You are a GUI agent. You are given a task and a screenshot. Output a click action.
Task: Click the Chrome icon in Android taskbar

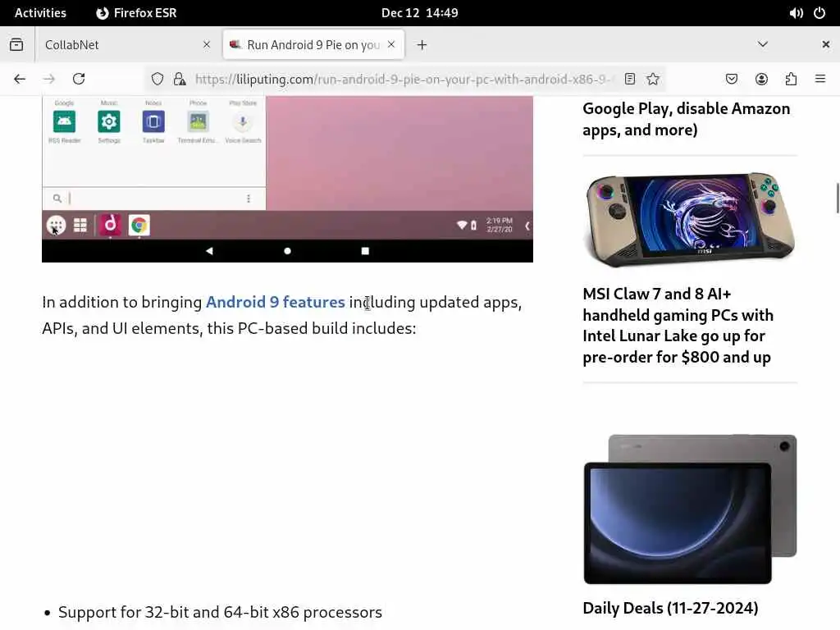pos(139,225)
